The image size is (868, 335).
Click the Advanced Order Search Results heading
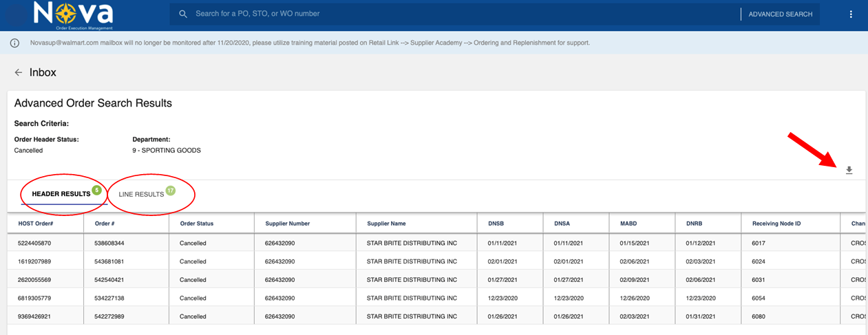pyautogui.click(x=93, y=103)
